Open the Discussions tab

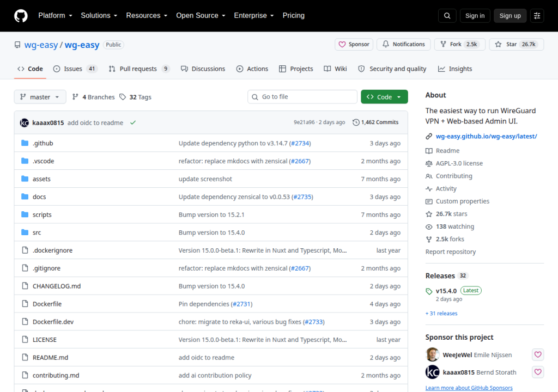(x=203, y=69)
